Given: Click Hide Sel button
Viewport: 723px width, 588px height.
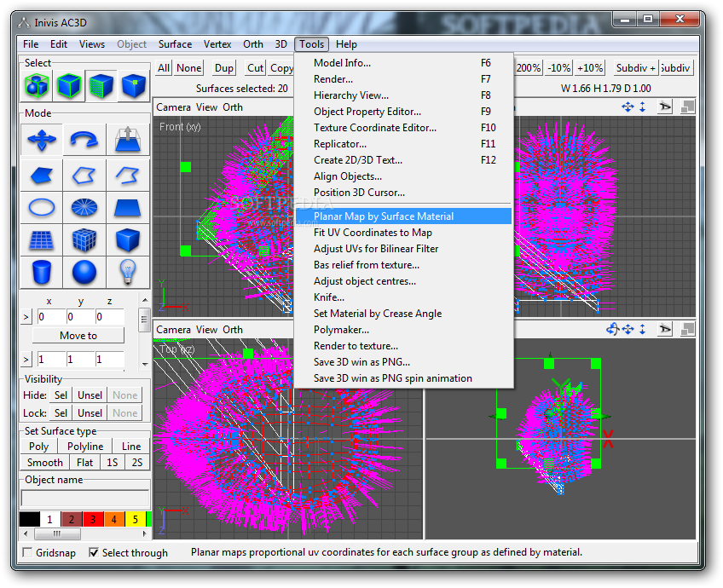Looking at the screenshot, I should coord(61,395).
